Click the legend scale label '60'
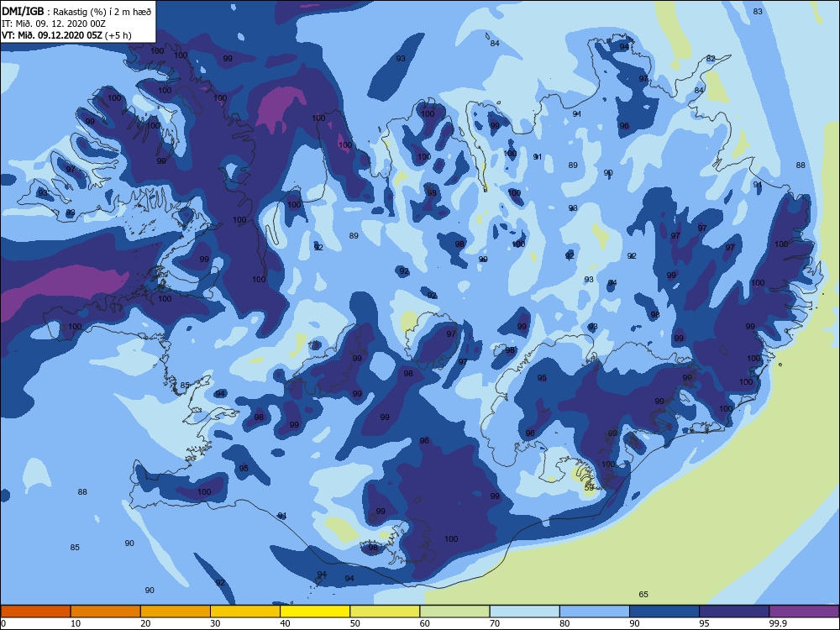 coord(425,623)
